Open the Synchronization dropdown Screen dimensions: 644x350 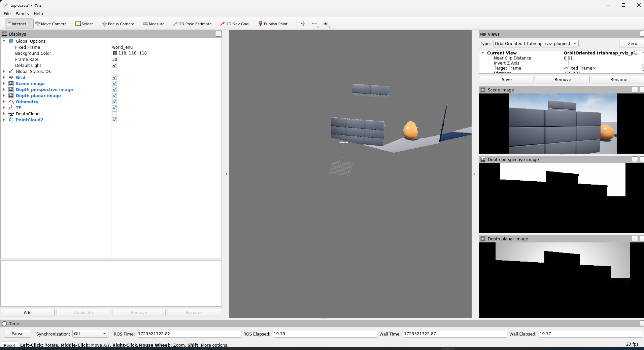[x=90, y=334]
